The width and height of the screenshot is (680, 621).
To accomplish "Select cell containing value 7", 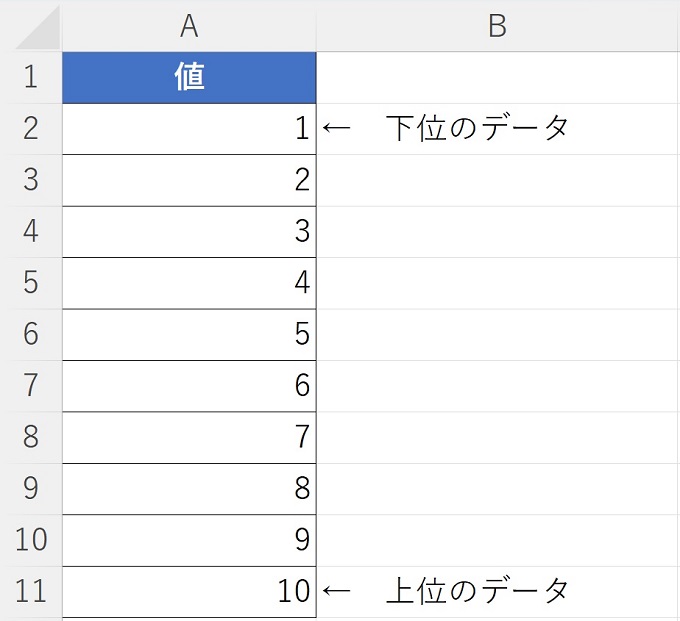I will click(189, 437).
